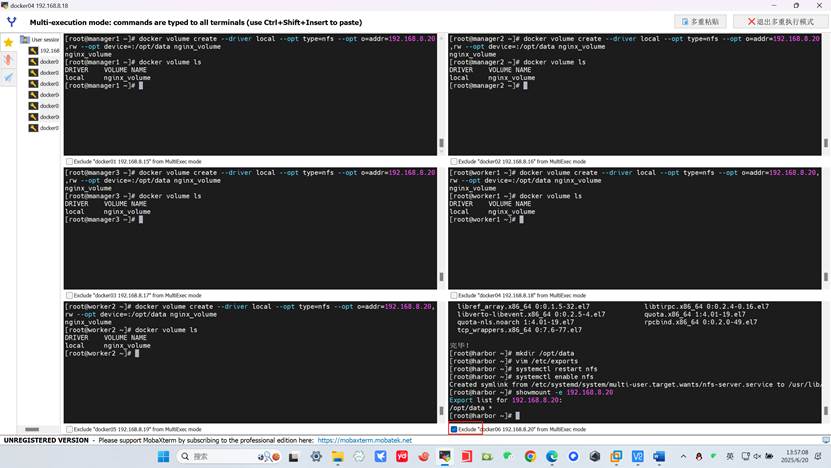Open the blue V2 app in taskbar

[638, 456]
